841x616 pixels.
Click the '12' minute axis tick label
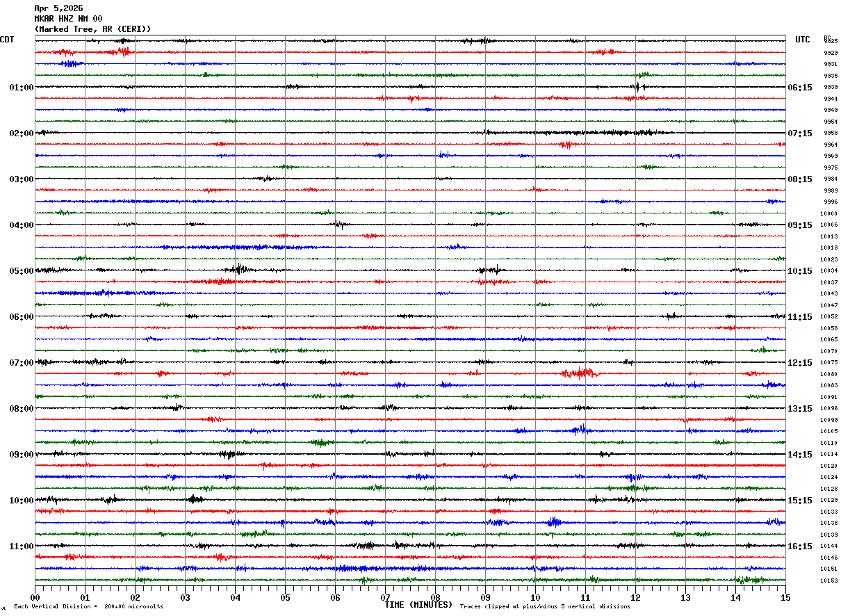tap(636, 597)
